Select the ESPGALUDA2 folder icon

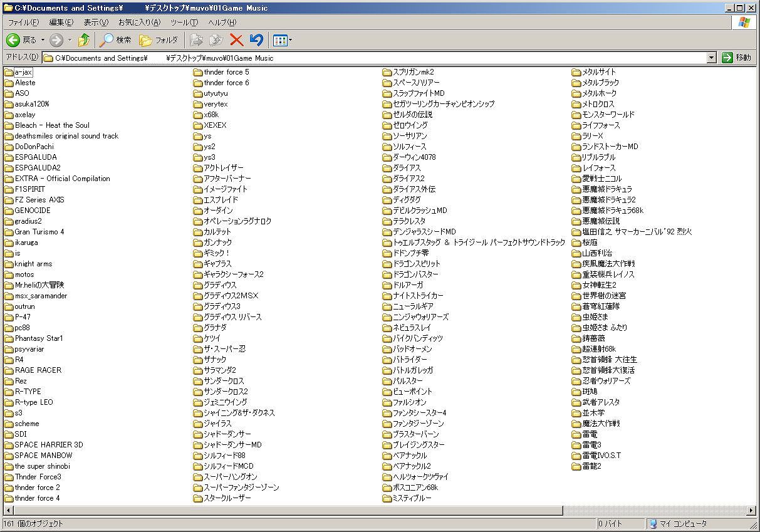8,168
